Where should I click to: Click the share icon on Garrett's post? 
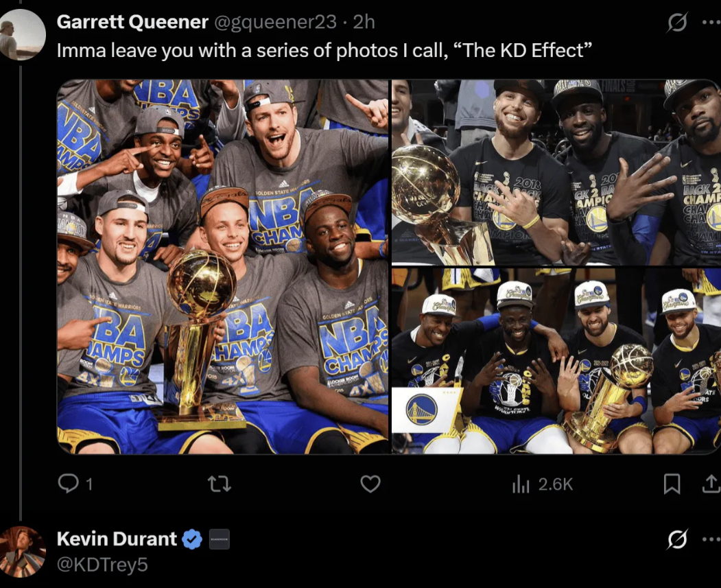click(711, 484)
